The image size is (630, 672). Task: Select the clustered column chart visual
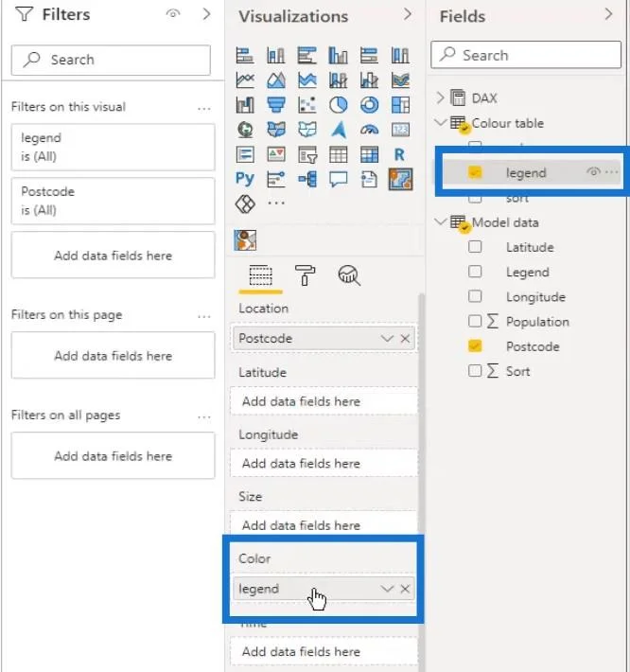(x=338, y=55)
